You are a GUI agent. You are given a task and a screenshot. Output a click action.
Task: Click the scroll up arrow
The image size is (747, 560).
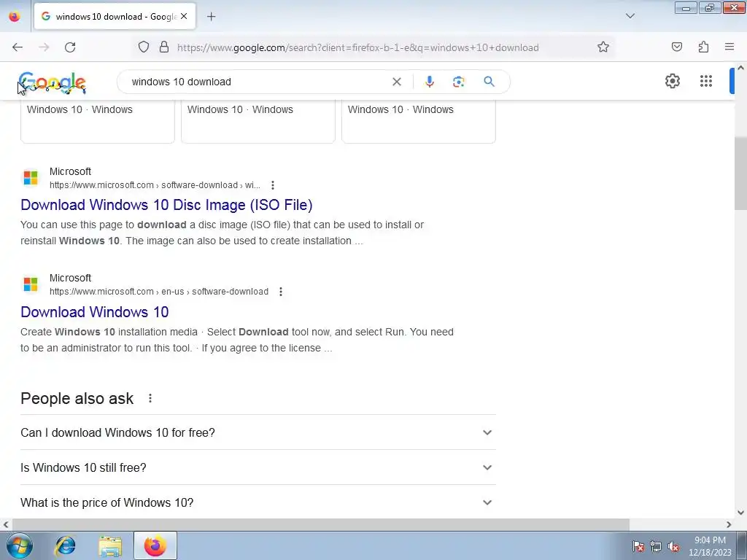[x=740, y=68]
